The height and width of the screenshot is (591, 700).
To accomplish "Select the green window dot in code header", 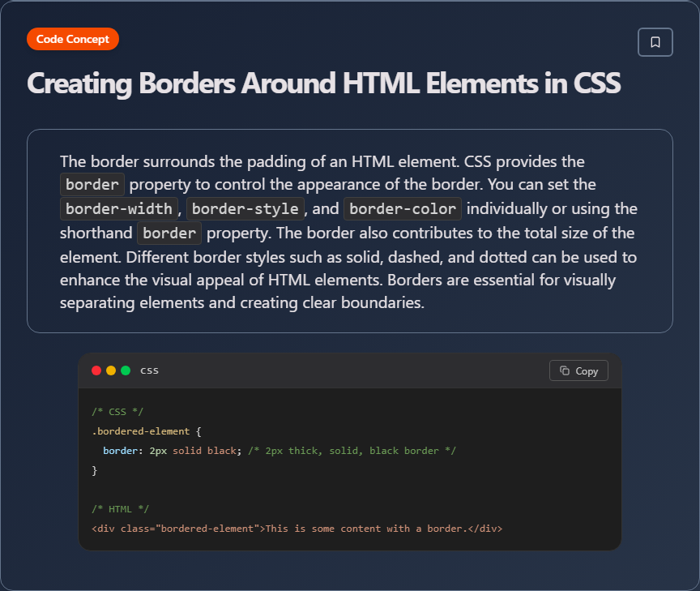I will coord(126,370).
